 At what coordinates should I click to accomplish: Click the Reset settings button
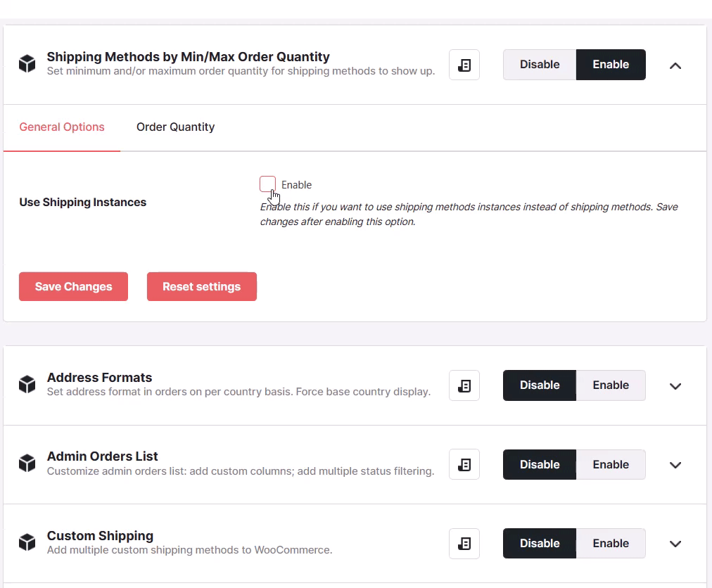coord(202,286)
